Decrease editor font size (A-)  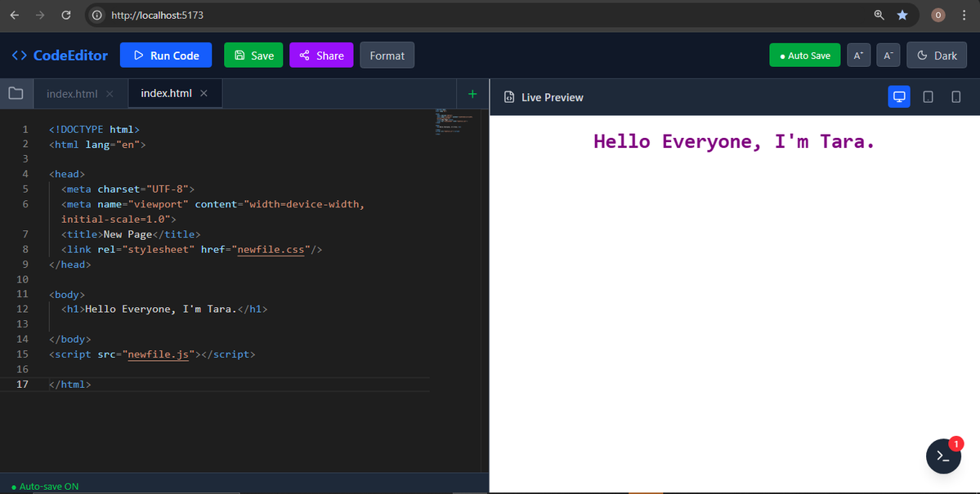pos(888,55)
